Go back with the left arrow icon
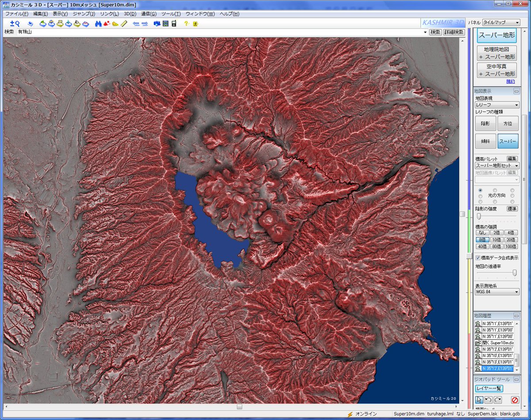The image size is (531, 420). (x=136, y=23)
